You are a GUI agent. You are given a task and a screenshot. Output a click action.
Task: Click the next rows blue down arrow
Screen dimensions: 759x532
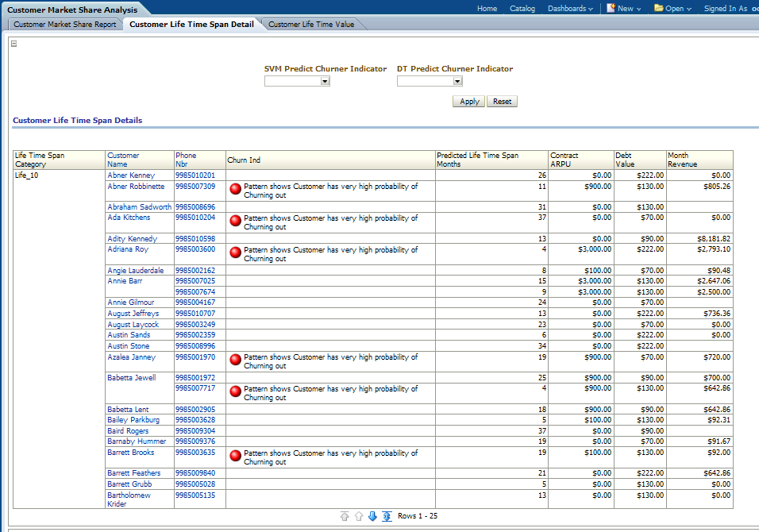372,516
